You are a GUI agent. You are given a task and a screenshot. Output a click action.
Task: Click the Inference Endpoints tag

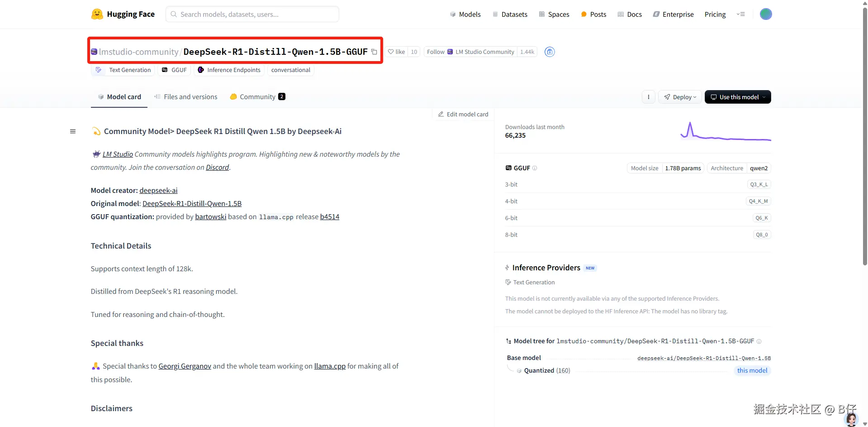229,70
